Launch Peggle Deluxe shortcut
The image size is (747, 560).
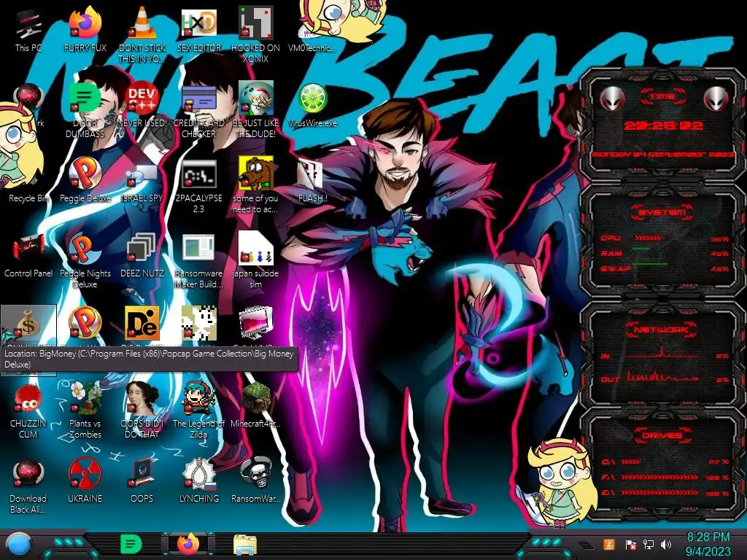click(x=85, y=181)
